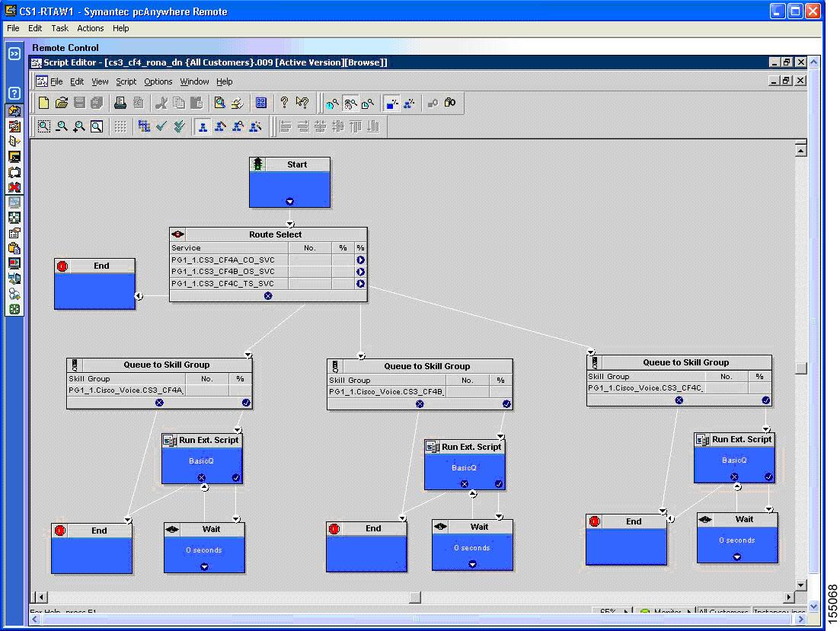Expand the pcAnywhere sidebar with the double-chevron
The height and width of the screenshot is (631, 840).
pos(14,53)
